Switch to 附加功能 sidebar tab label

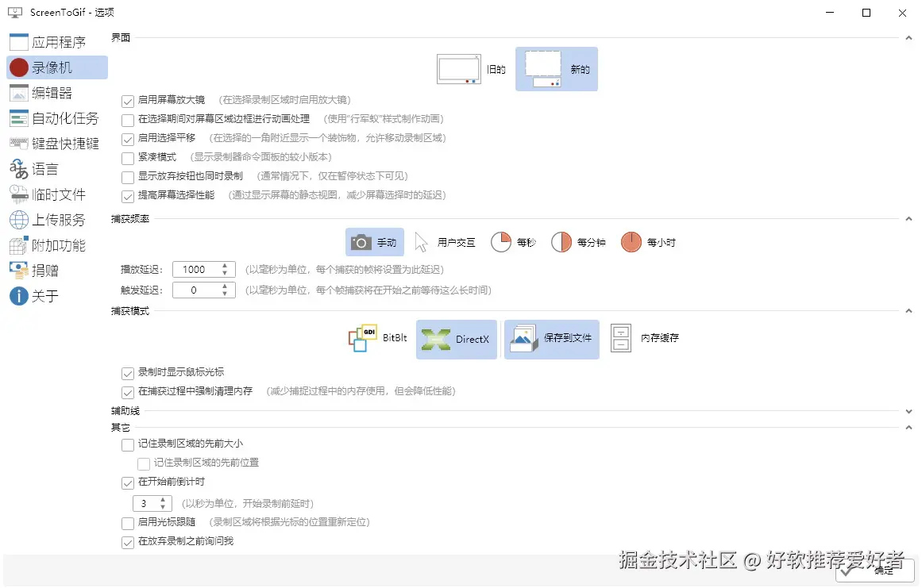[59, 245]
